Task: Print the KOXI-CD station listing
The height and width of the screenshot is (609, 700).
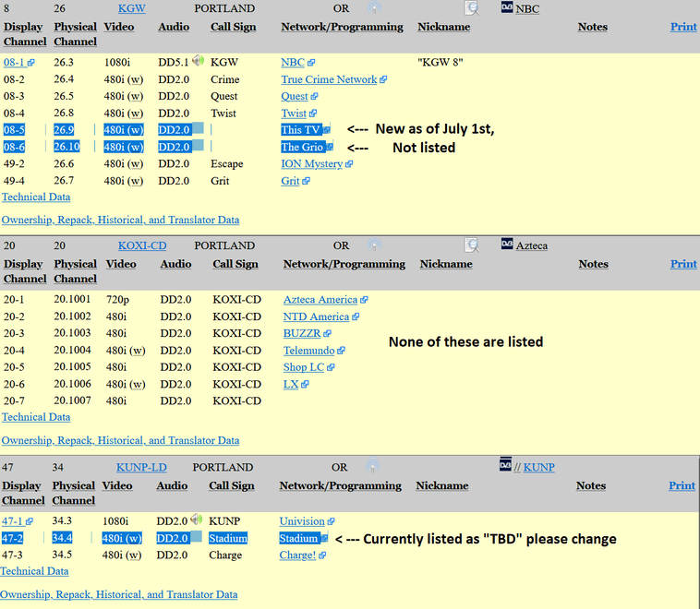Action: pyautogui.click(x=683, y=264)
